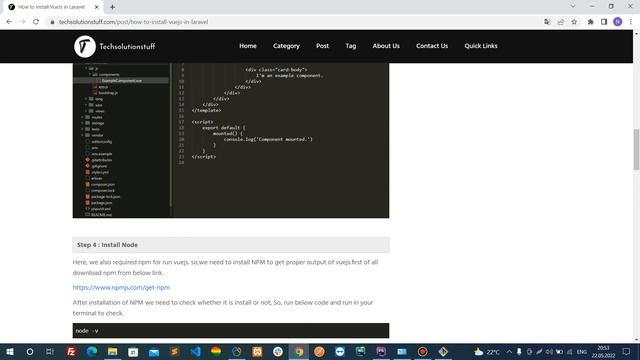Open a new browser tab
640x360 pixels.
pos(112,7)
